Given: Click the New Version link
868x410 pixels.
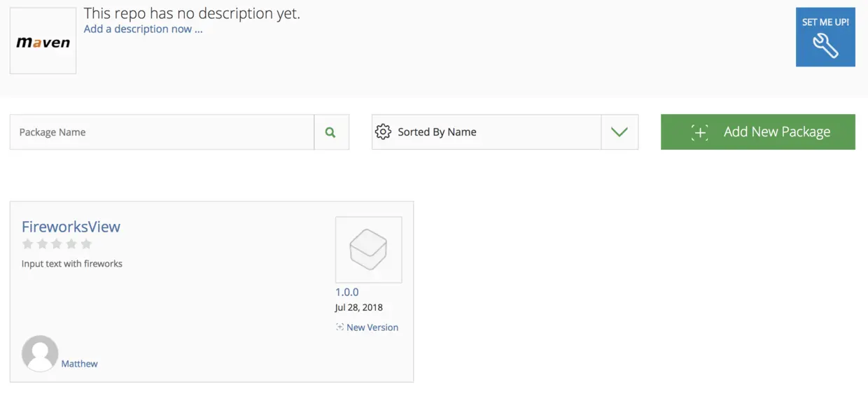Looking at the screenshot, I should coord(372,327).
